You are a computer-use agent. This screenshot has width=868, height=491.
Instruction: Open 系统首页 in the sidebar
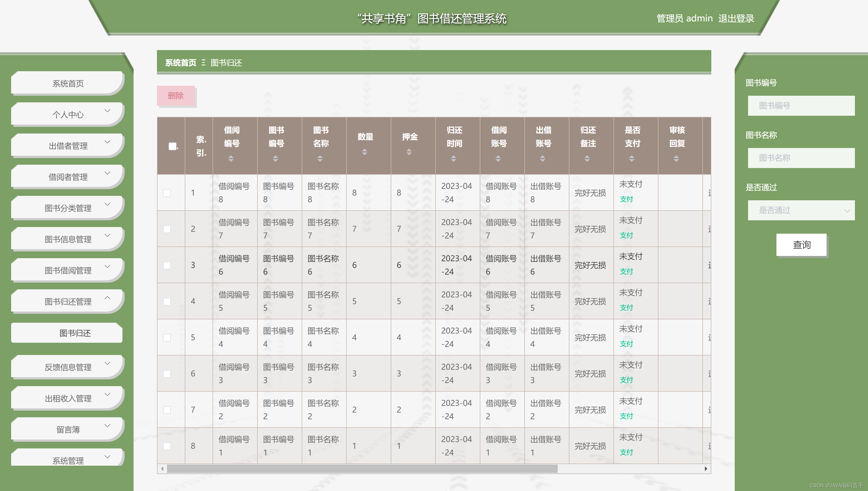(x=67, y=83)
